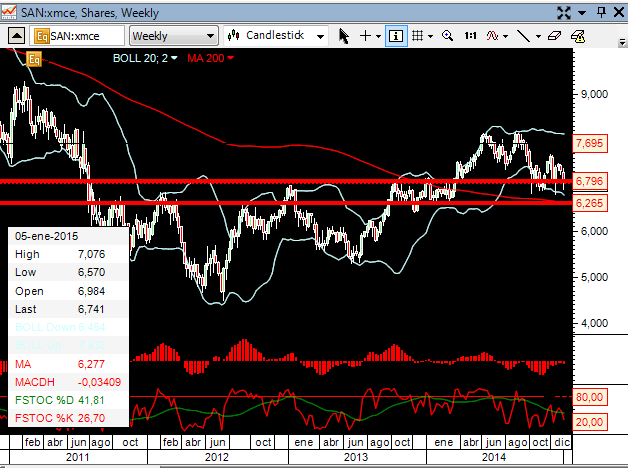The height and width of the screenshot is (468, 628).
Task: Select the 7,695 price level label
Action: (x=590, y=143)
